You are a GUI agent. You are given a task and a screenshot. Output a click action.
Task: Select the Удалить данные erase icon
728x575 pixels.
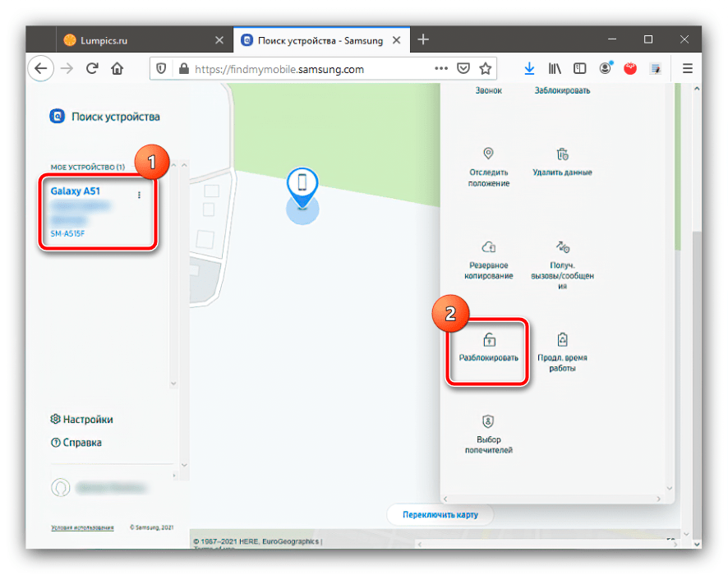(x=562, y=154)
